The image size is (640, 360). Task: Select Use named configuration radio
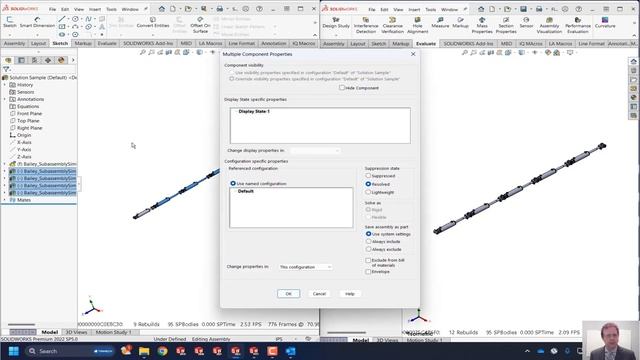[x=233, y=183]
